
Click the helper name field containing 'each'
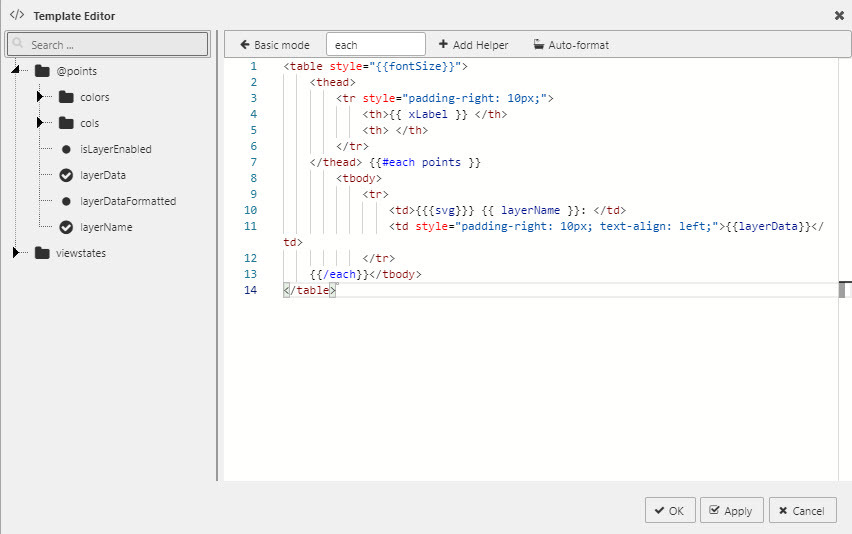click(x=375, y=45)
